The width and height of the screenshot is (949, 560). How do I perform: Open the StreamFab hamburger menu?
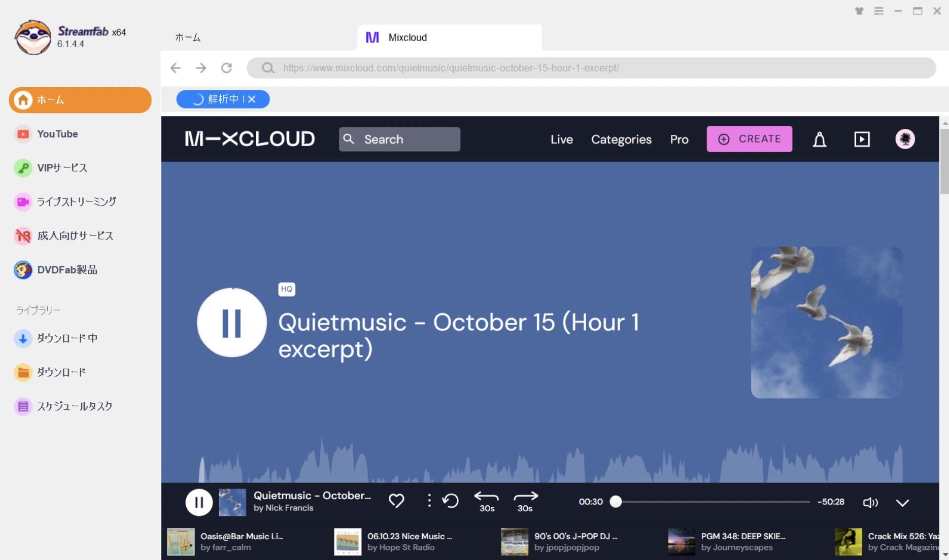[878, 11]
